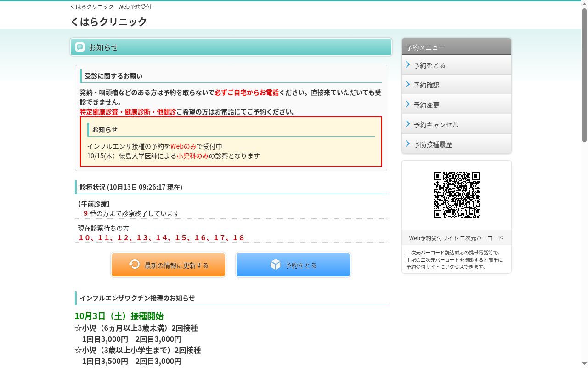Select 予約変更 in the reservation menu
Viewport: 588px width, 368px height.
click(457, 104)
